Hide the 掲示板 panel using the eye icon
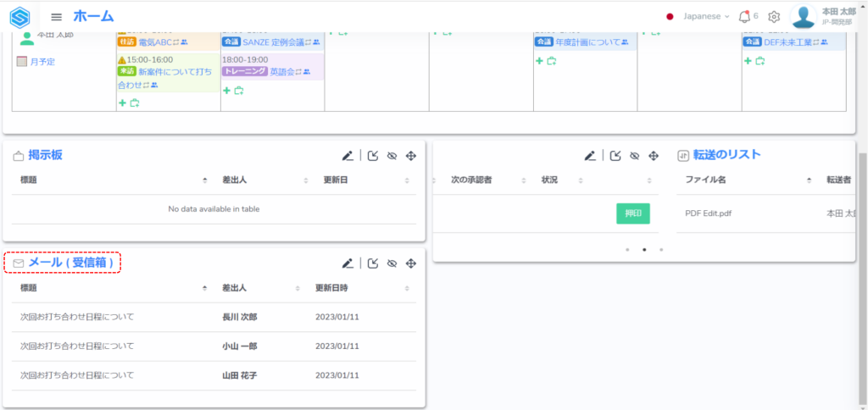Screen dimensions: 868x410 click(392, 155)
